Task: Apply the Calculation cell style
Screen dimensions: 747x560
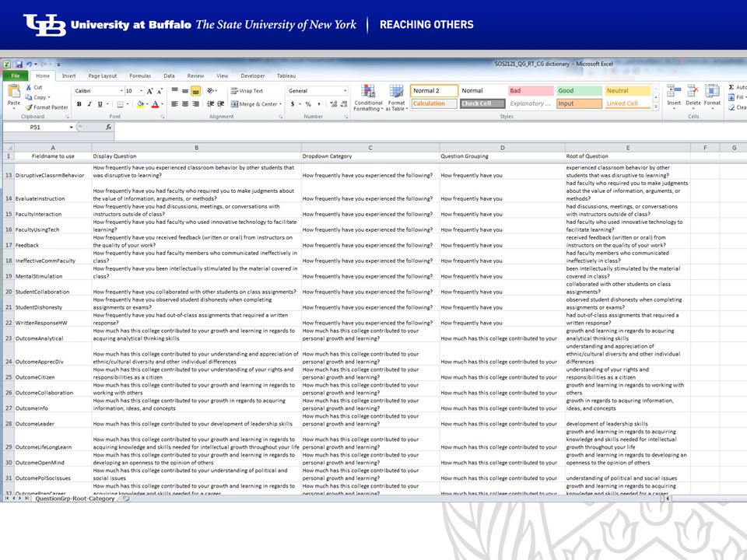Action: tap(434, 103)
